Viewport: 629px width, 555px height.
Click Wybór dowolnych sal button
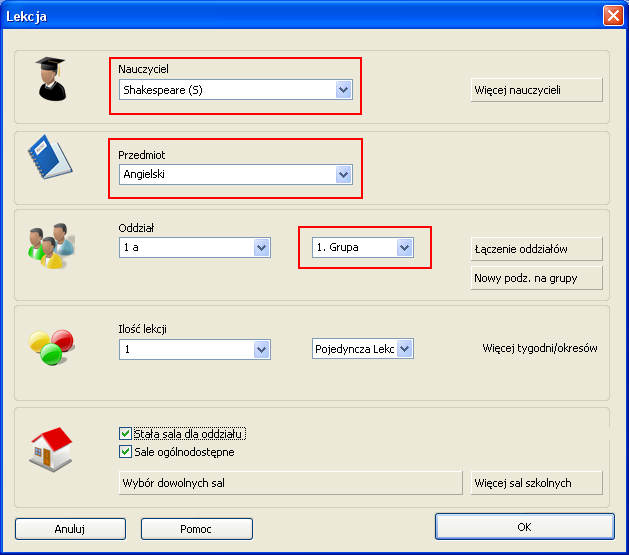[x=290, y=483]
